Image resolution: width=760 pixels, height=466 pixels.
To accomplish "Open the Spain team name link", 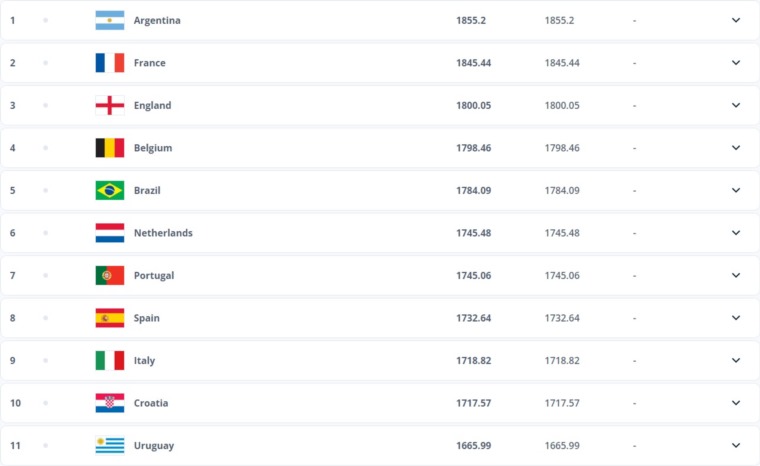I will click(146, 318).
